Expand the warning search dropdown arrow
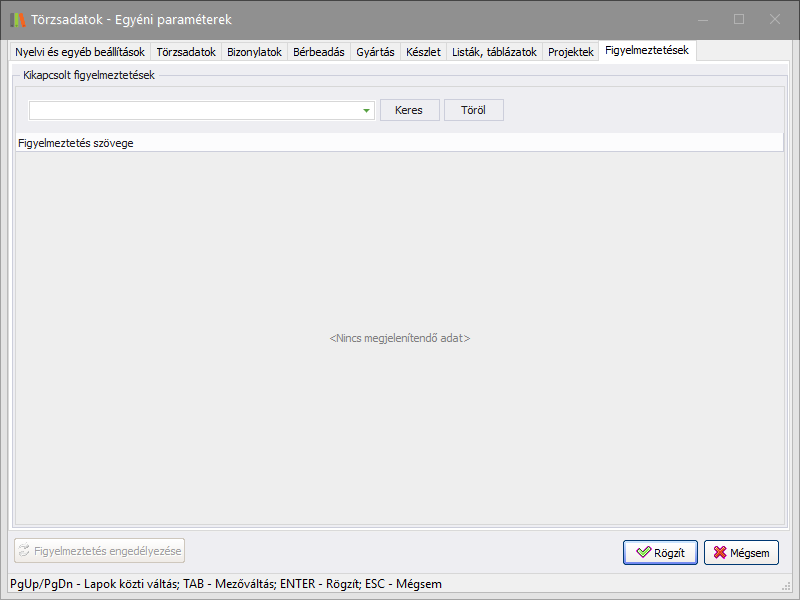The width and height of the screenshot is (800, 600). pos(367,111)
